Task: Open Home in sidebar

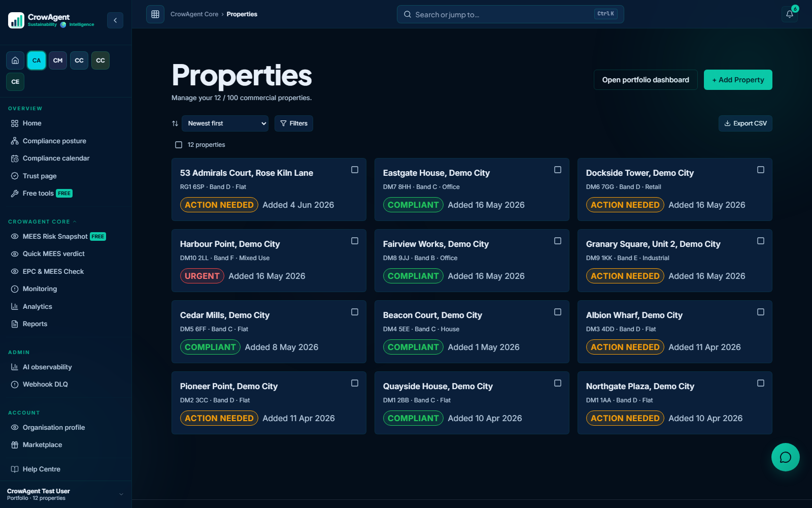Action: 32,123
